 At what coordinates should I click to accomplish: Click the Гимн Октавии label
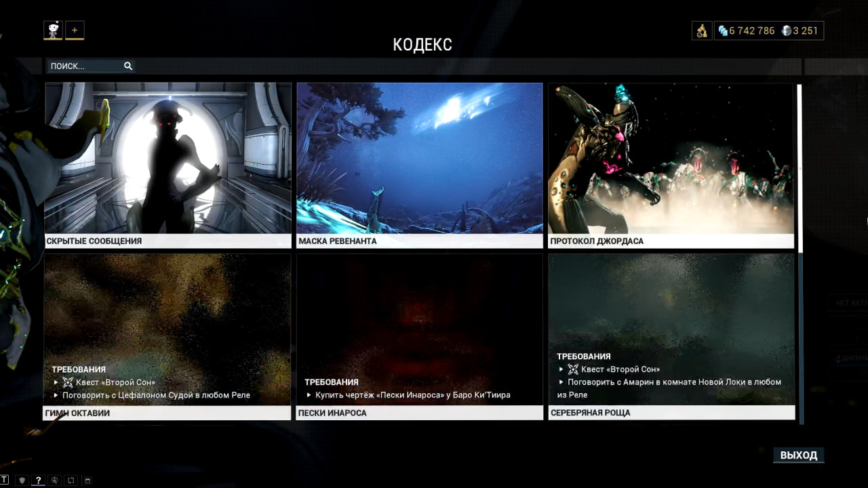(77, 413)
